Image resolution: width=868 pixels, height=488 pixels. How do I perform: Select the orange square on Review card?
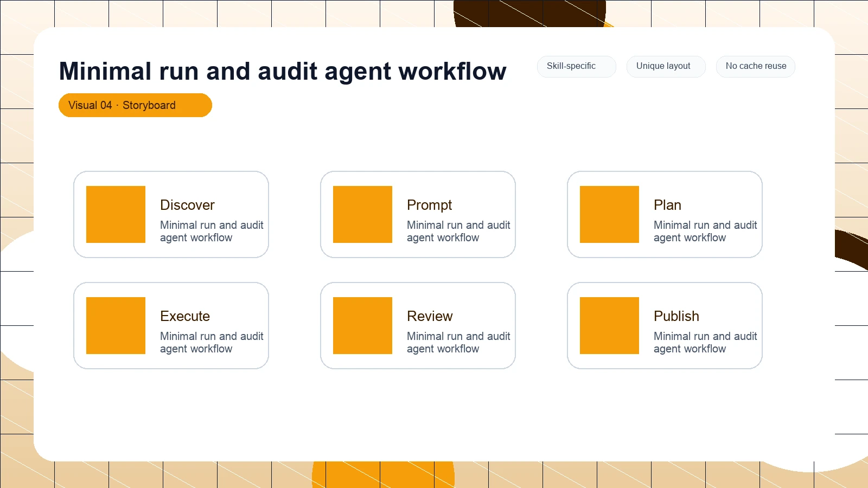[x=362, y=325]
